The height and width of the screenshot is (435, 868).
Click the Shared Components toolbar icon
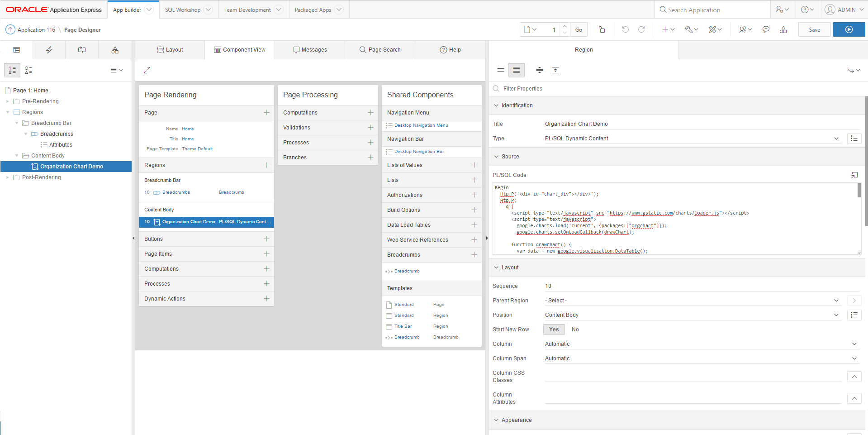[x=783, y=29]
